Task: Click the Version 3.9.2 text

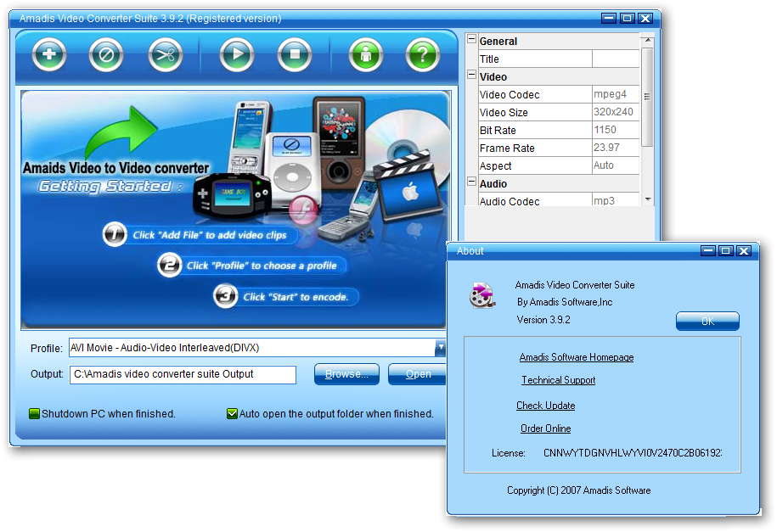Action: [543, 320]
